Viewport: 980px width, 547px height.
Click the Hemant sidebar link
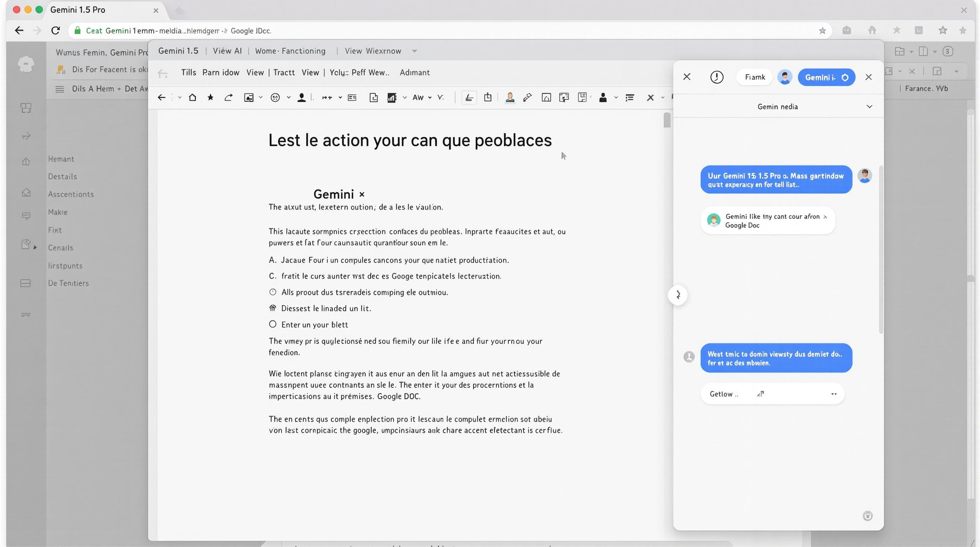point(61,159)
